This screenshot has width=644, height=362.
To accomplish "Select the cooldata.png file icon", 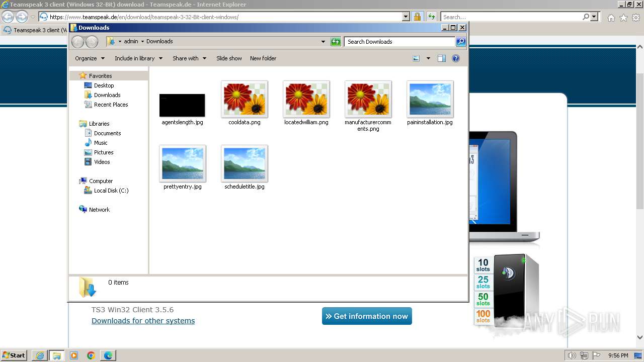I will (245, 99).
